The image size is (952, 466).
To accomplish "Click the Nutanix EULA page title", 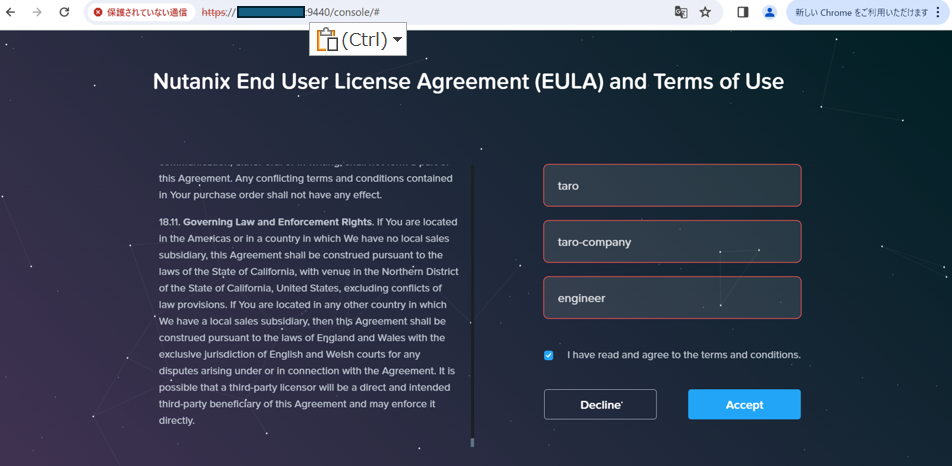I will (468, 81).
